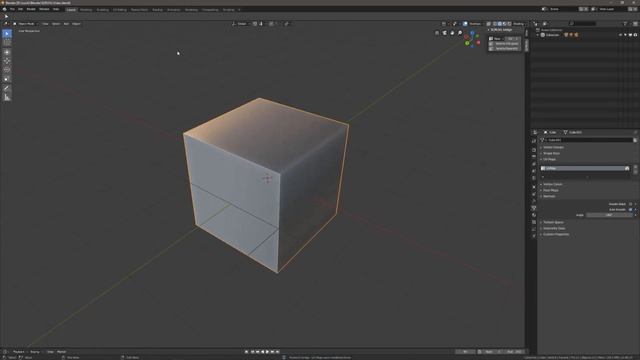
Task: Expand the Shape Keys panel
Action: [551, 153]
